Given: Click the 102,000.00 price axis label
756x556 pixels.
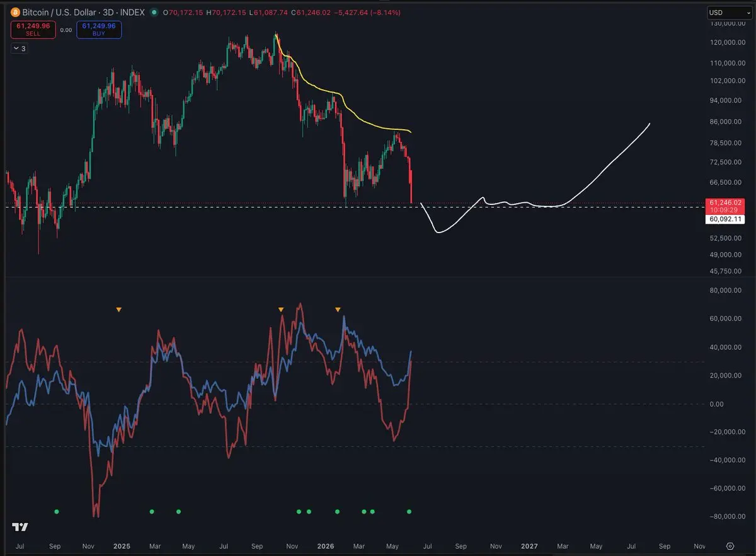Looking at the screenshot, I should point(728,81).
